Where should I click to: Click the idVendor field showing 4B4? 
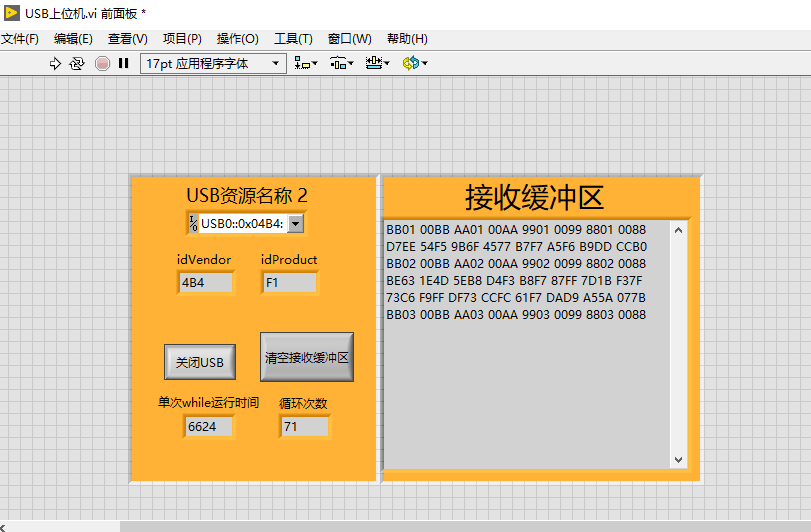coord(206,283)
